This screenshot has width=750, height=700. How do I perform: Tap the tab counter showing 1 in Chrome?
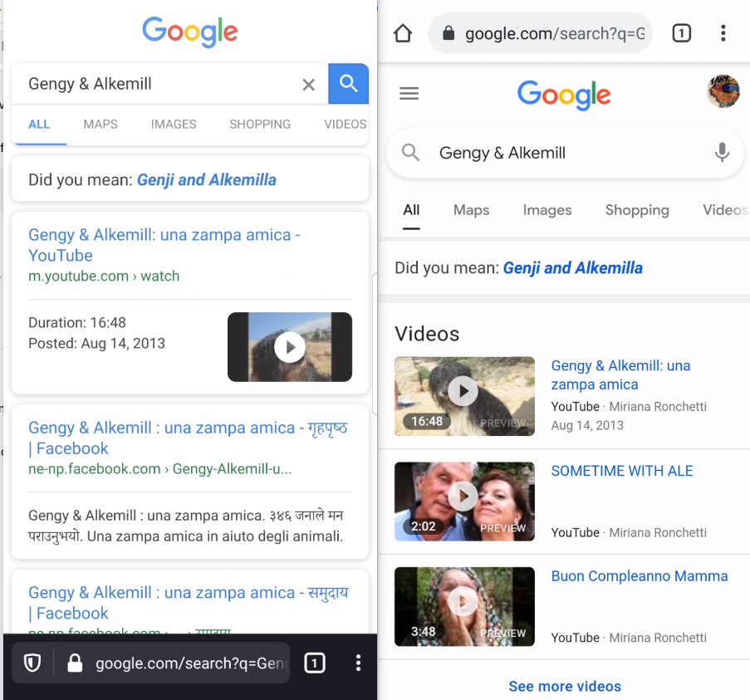pyautogui.click(x=681, y=33)
